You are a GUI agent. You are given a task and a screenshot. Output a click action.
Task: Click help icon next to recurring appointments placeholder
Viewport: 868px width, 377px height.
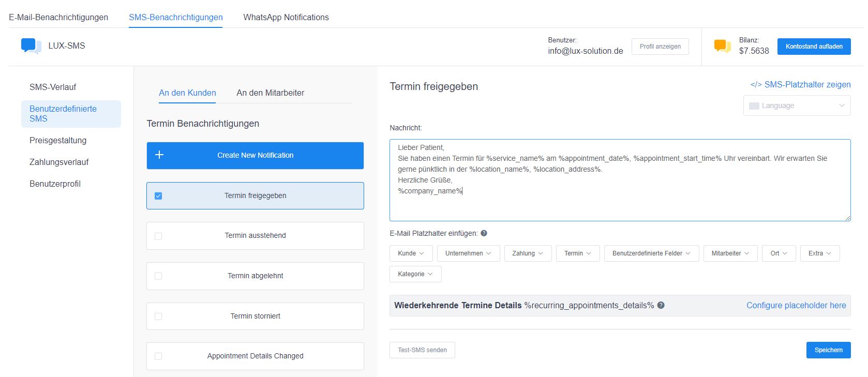point(661,306)
